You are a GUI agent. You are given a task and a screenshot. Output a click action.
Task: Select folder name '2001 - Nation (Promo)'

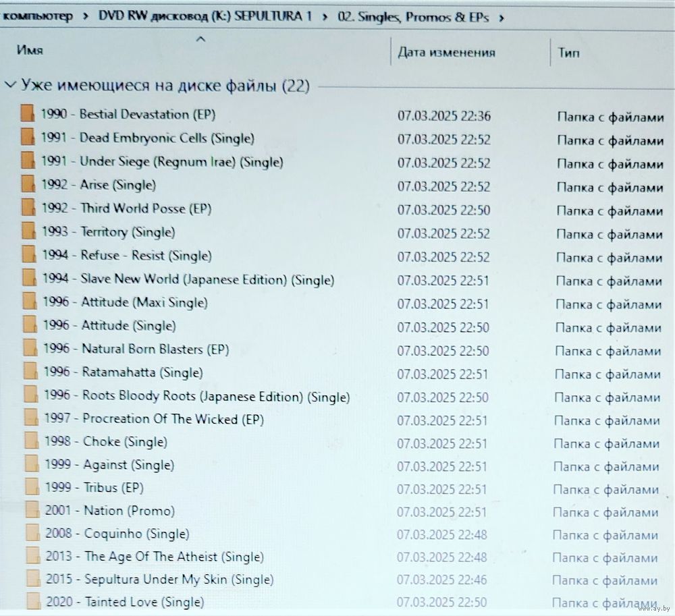click(110, 511)
